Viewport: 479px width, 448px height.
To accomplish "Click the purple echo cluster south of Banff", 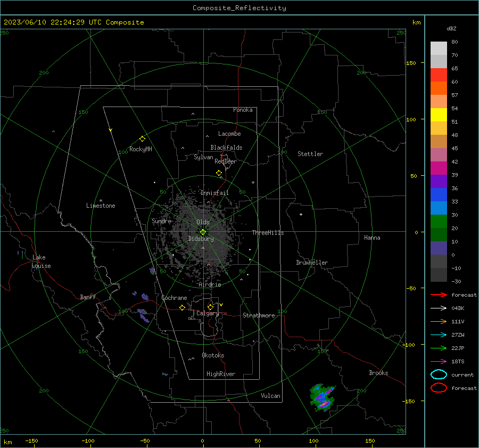I will (x=143, y=315).
